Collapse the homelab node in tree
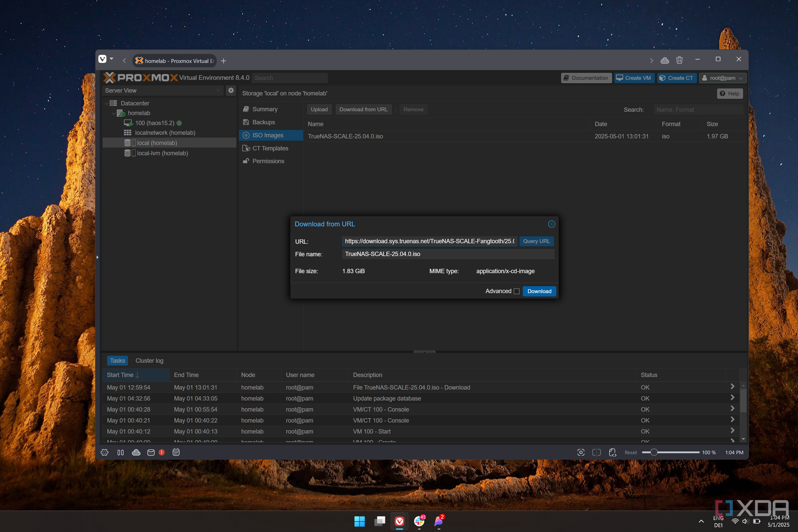 [x=114, y=113]
